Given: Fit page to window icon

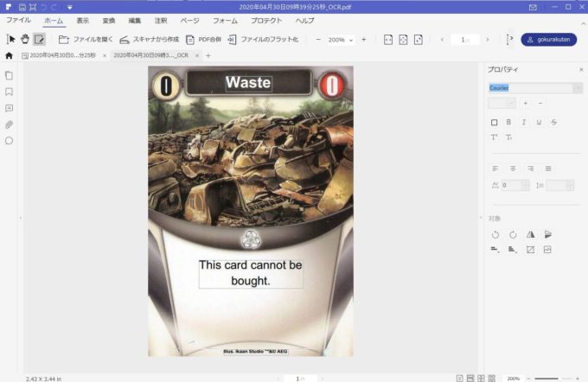Looking at the screenshot, I should coord(403,40).
